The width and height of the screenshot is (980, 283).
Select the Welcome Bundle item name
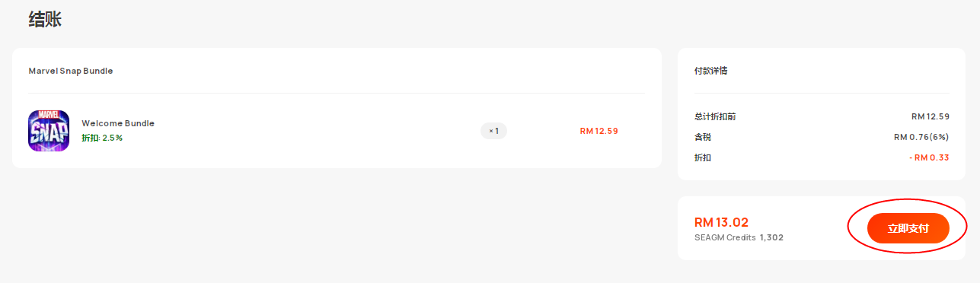pyautogui.click(x=118, y=123)
